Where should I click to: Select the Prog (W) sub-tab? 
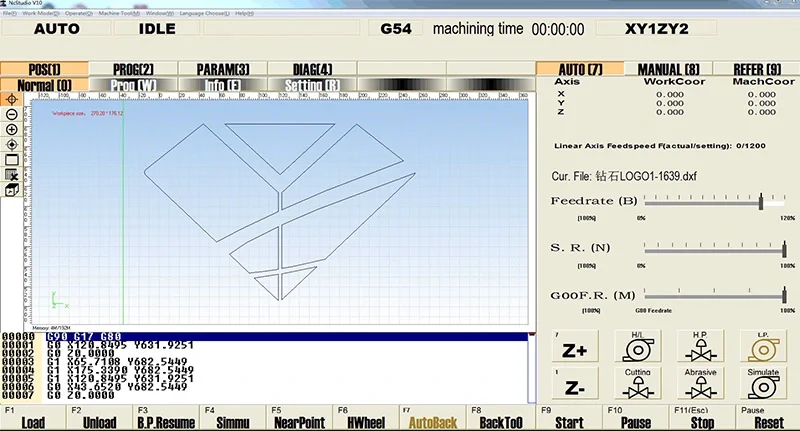point(133,85)
